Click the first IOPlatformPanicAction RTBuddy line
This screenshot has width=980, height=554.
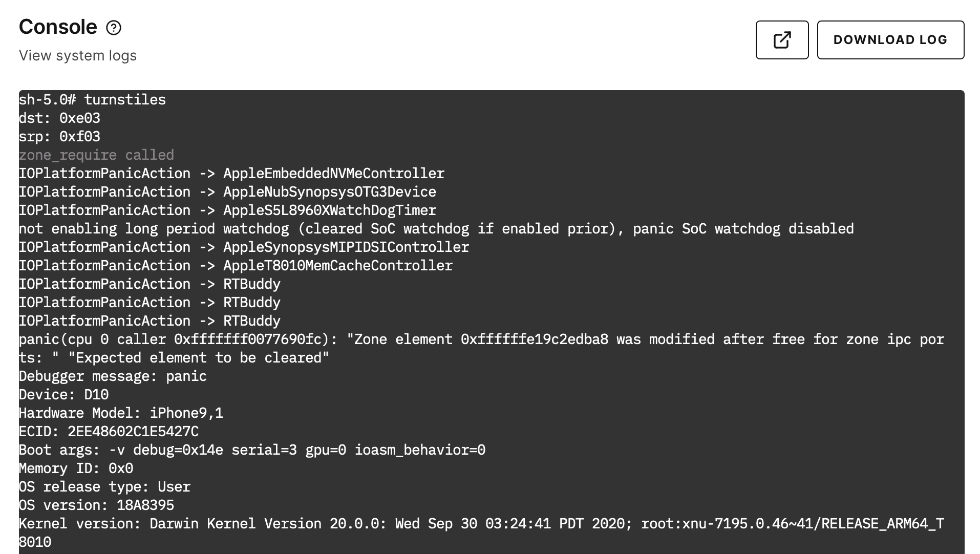point(150,284)
